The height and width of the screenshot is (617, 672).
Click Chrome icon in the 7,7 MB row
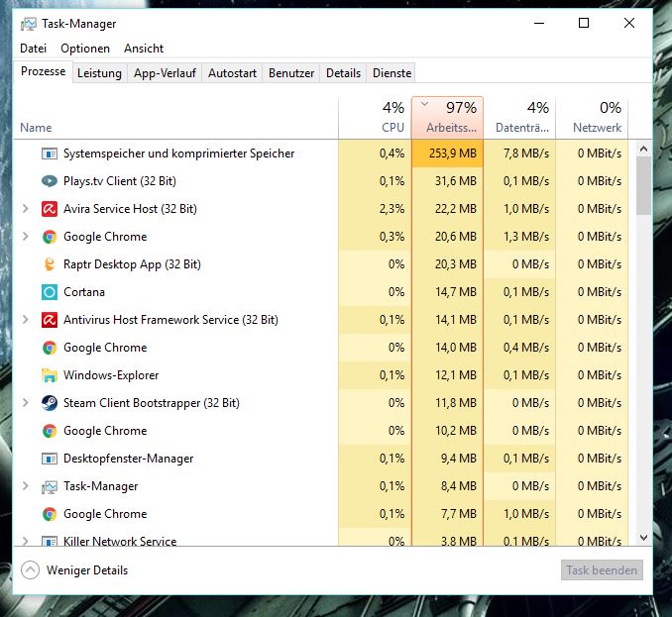coord(50,514)
